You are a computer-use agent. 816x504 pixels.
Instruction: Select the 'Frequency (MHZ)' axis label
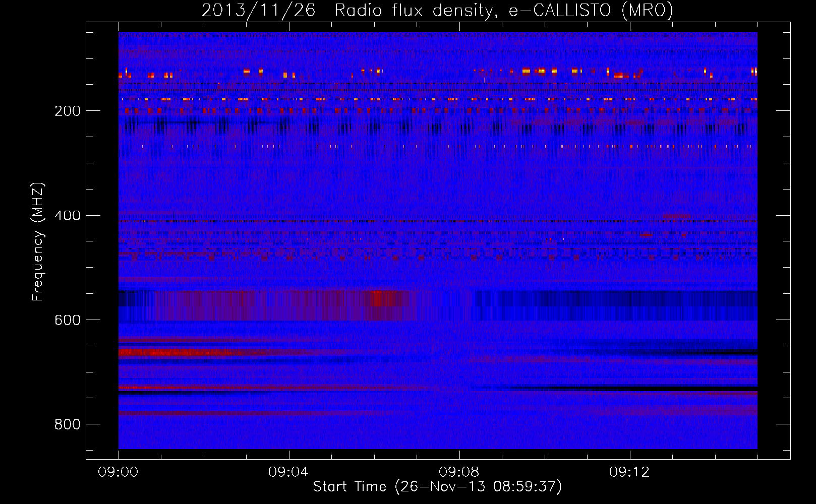coord(38,242)
